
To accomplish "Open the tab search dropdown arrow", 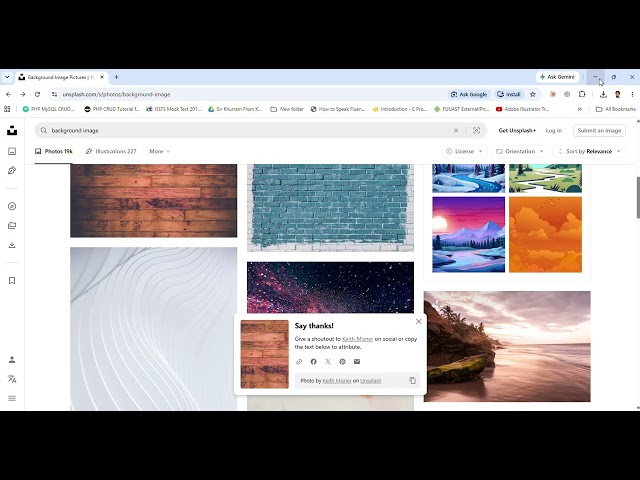I will click(x=7, y=77).
